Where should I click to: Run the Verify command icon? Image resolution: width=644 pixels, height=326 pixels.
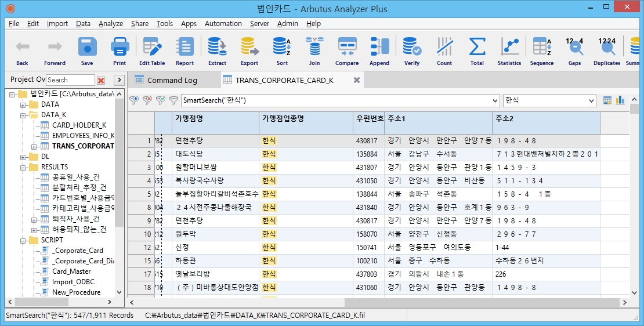tap(412, 47)
